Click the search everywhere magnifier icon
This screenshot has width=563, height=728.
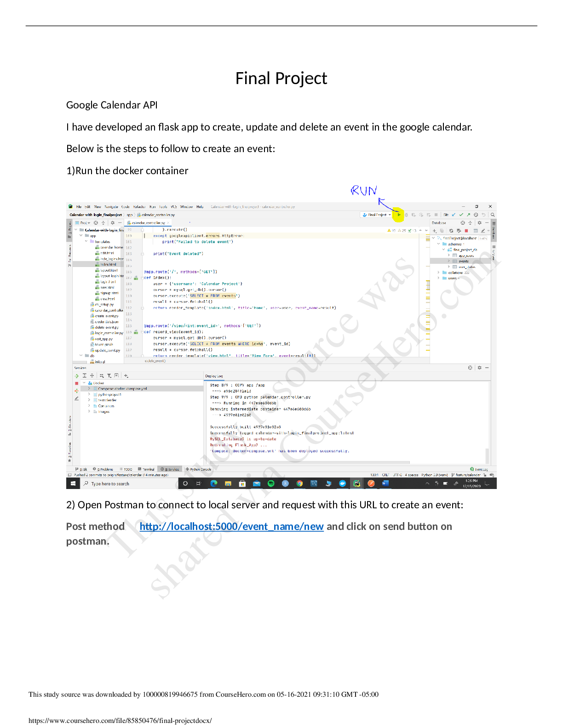pos(492,215)
